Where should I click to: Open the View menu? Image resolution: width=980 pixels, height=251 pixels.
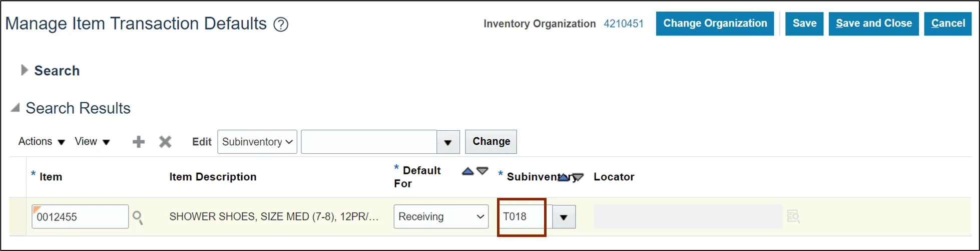point(92,142)
